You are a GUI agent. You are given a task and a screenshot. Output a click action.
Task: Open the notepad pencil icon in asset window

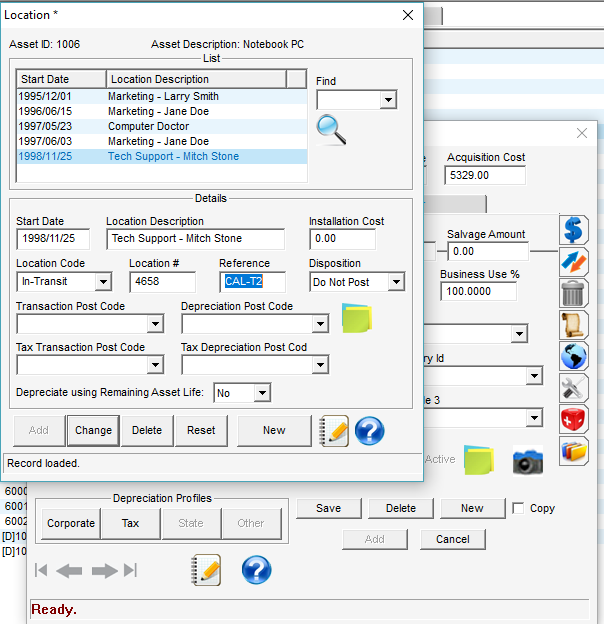(206, 570)
